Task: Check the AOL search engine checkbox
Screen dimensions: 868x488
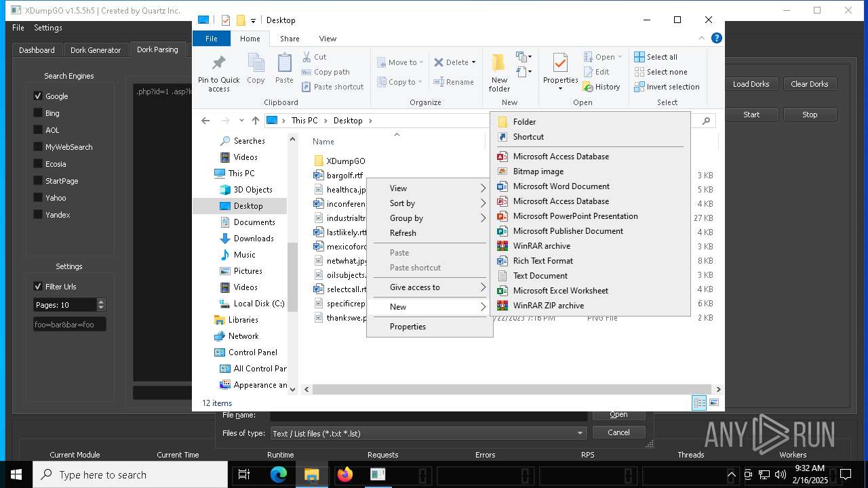Action: point(38,130)
